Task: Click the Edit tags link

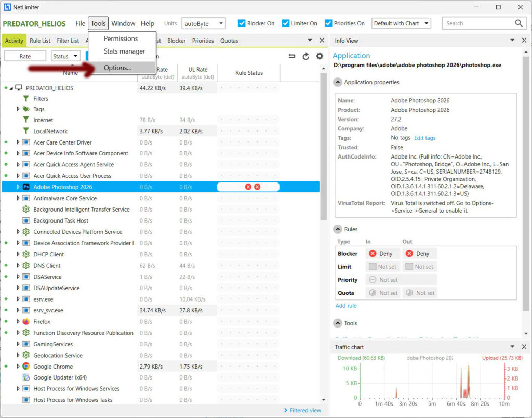Action: click(424, 138)
